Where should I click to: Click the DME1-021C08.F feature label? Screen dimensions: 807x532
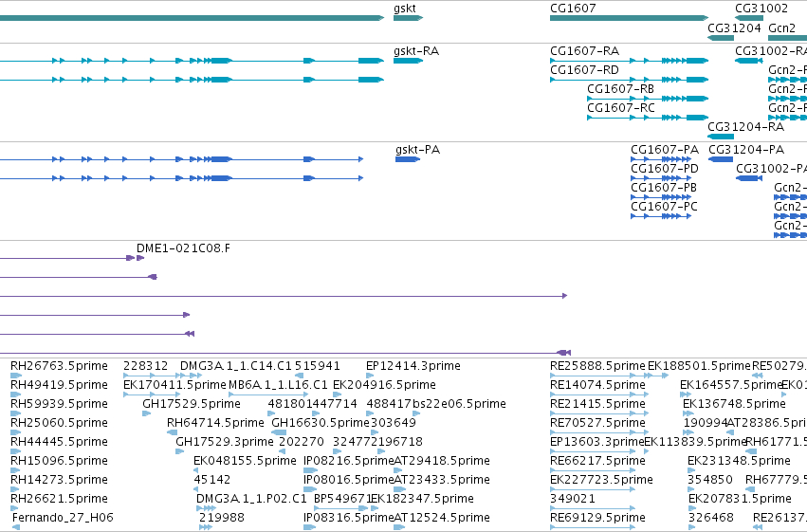click(x=183, y=248)
